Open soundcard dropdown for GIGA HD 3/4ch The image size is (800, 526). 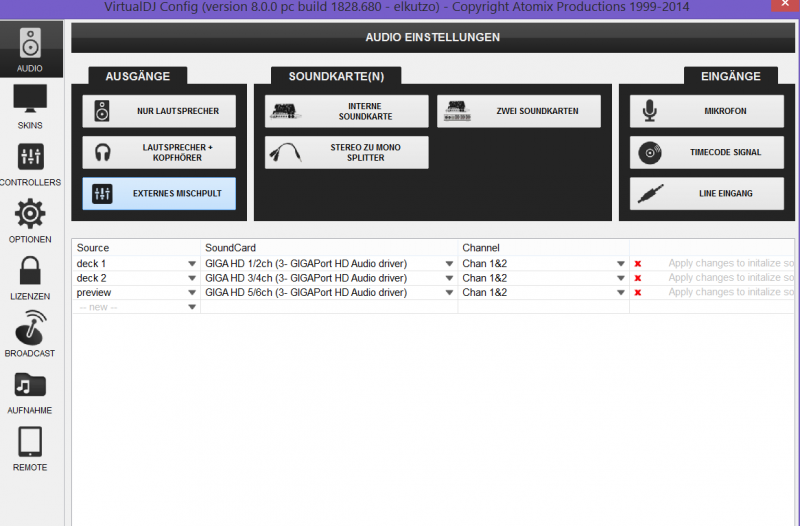tap(449, 278)
